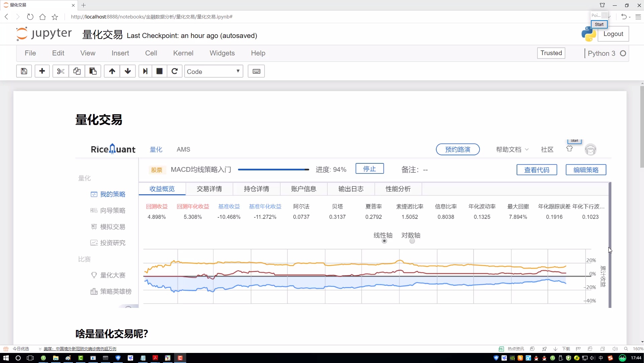The image size is (644, 363).
Task: Open the Windows Start menu
Action: coord(6,358)
